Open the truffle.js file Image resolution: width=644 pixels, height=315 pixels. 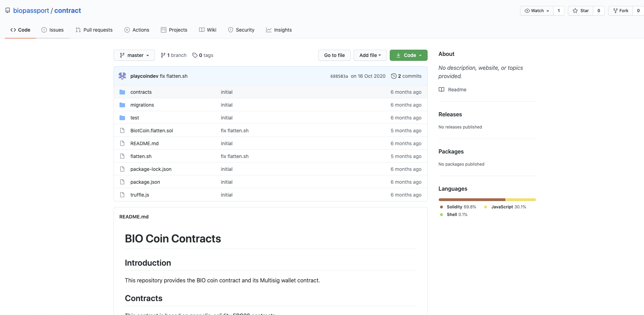pos(140,195)
